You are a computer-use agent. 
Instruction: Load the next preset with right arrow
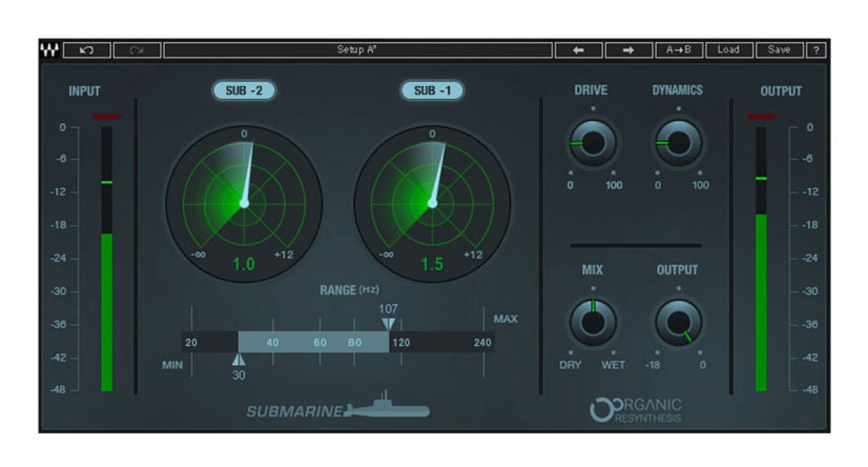click(x=629, y=50)
